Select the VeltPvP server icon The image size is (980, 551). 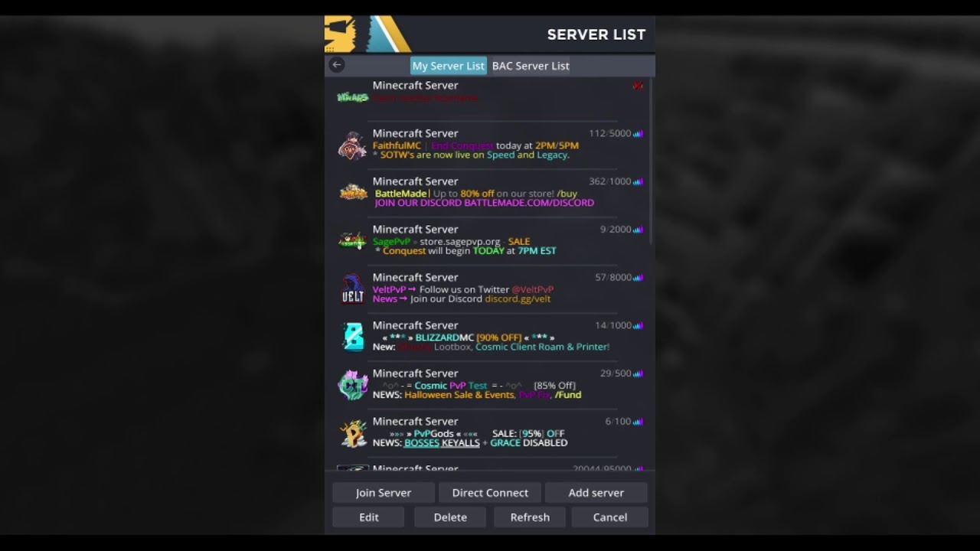click(352, 289)
